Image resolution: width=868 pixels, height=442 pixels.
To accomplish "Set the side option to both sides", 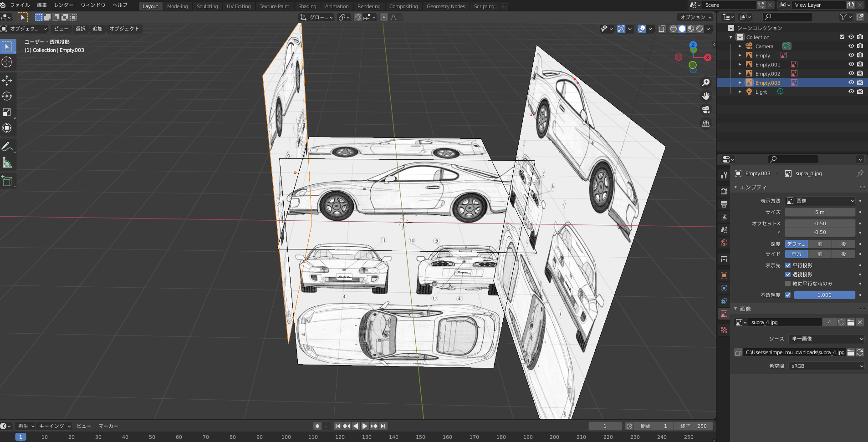I will 796,254.
